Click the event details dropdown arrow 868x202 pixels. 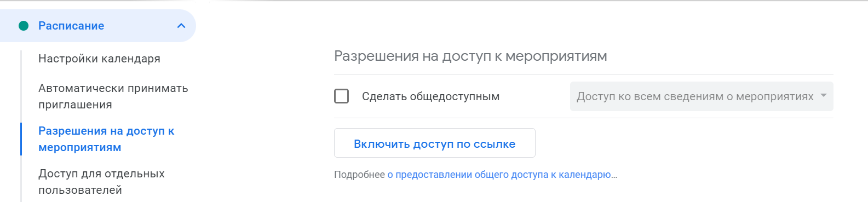pos(823,96)
